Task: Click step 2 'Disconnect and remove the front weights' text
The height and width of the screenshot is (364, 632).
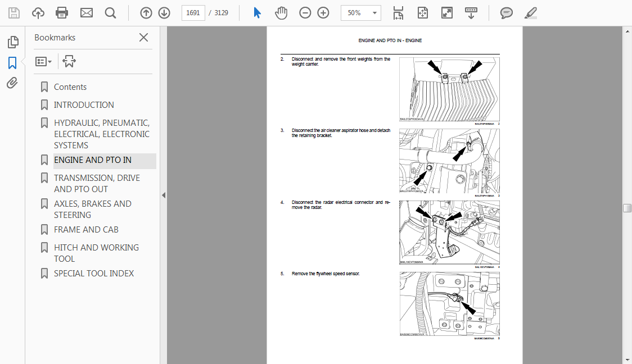Action: point(341,62)
